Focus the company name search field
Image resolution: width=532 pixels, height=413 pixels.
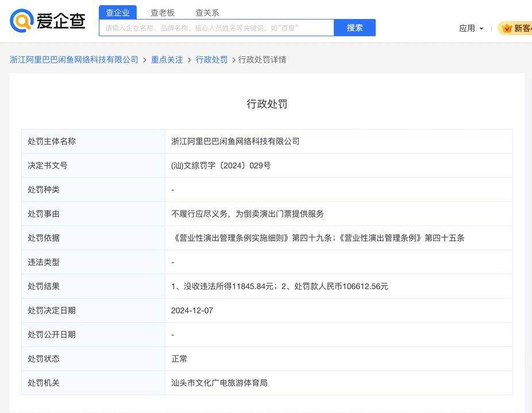(x=216, y=28)
